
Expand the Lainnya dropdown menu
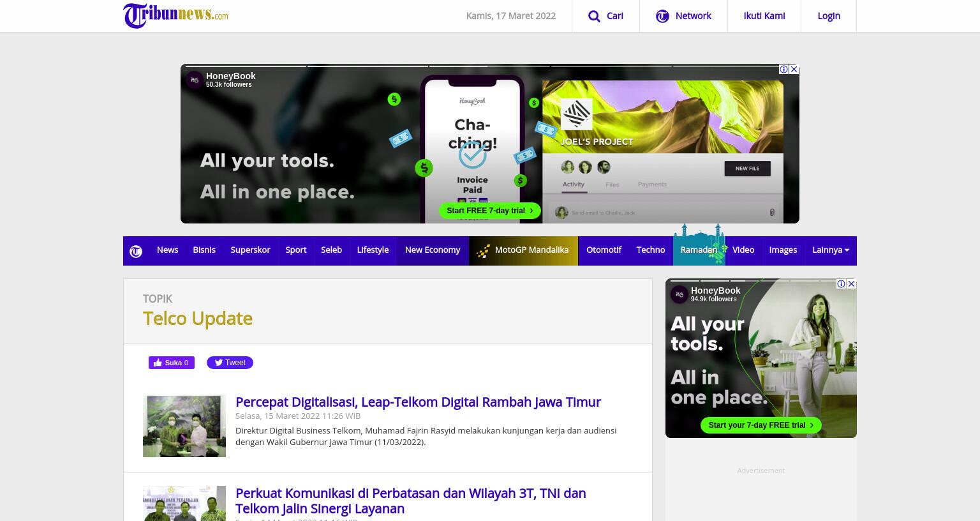click(831, 250)
